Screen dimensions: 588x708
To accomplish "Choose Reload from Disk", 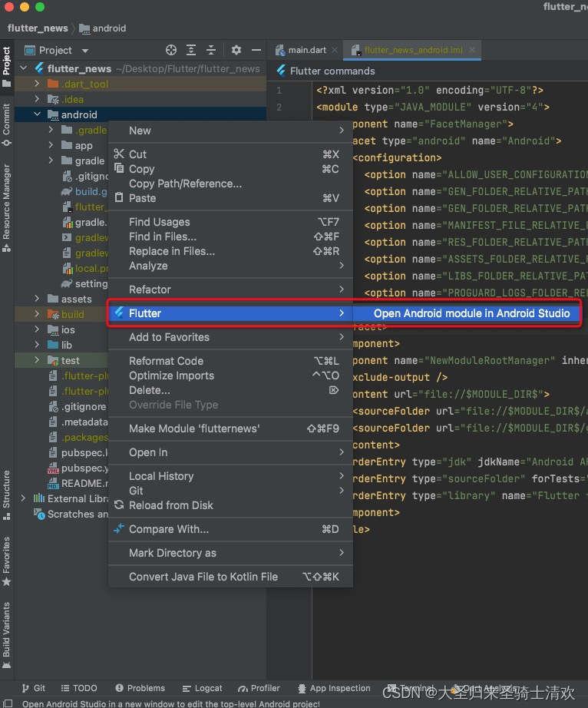I will coord(230,505).
